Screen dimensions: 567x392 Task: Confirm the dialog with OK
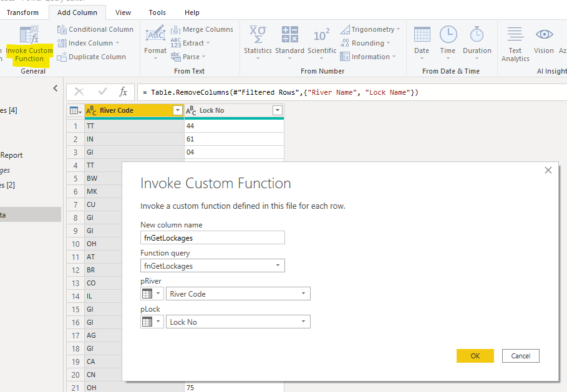click(x=475, y=356)
